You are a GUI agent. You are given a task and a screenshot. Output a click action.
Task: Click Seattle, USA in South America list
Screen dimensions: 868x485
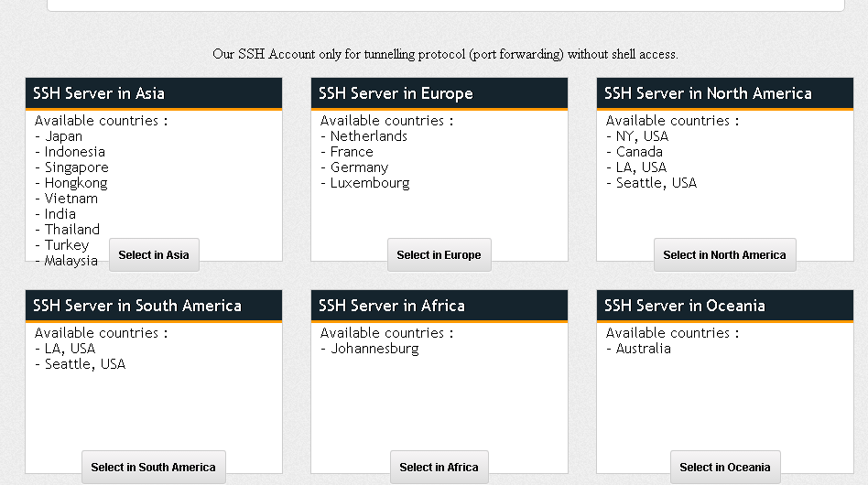click(85, 364)
